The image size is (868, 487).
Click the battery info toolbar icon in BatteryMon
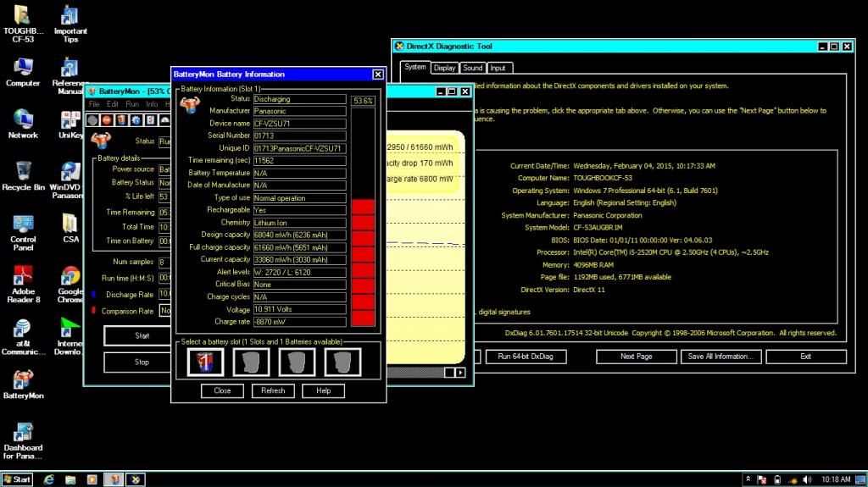click(121, 120)
